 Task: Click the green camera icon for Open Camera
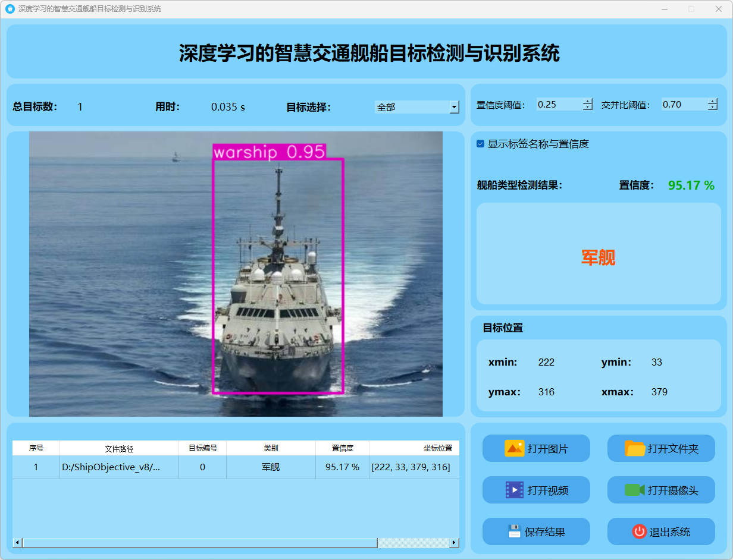(635, 490)
